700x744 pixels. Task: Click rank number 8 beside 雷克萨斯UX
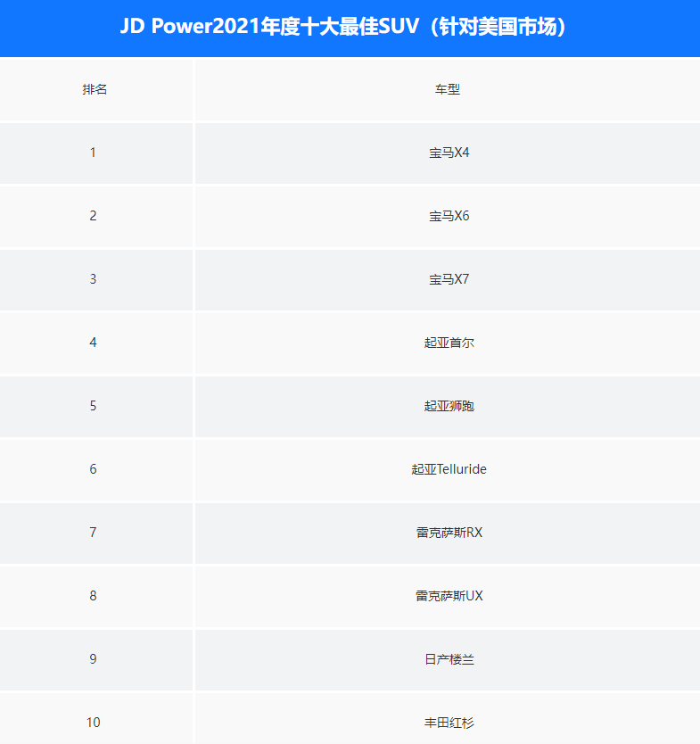93,596
